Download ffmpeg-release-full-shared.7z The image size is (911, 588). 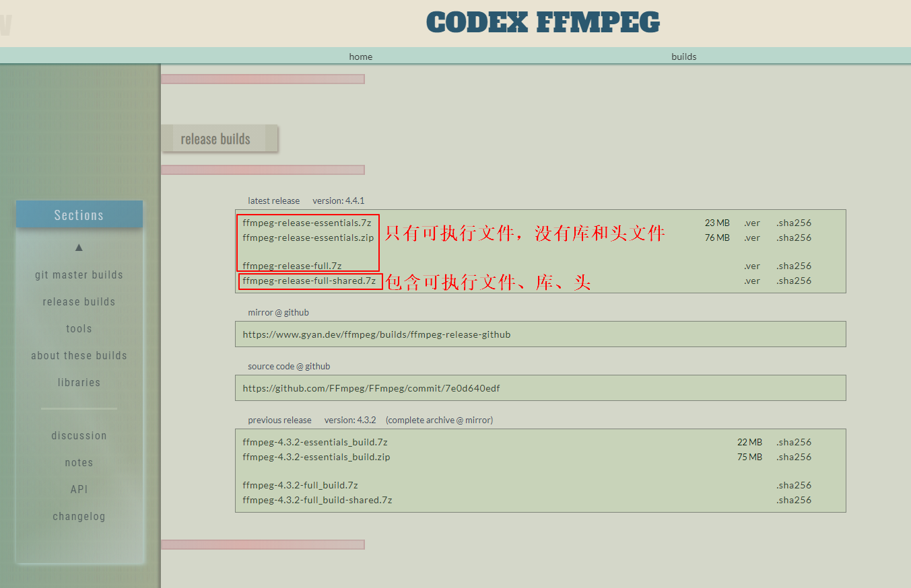click(309, 281)
